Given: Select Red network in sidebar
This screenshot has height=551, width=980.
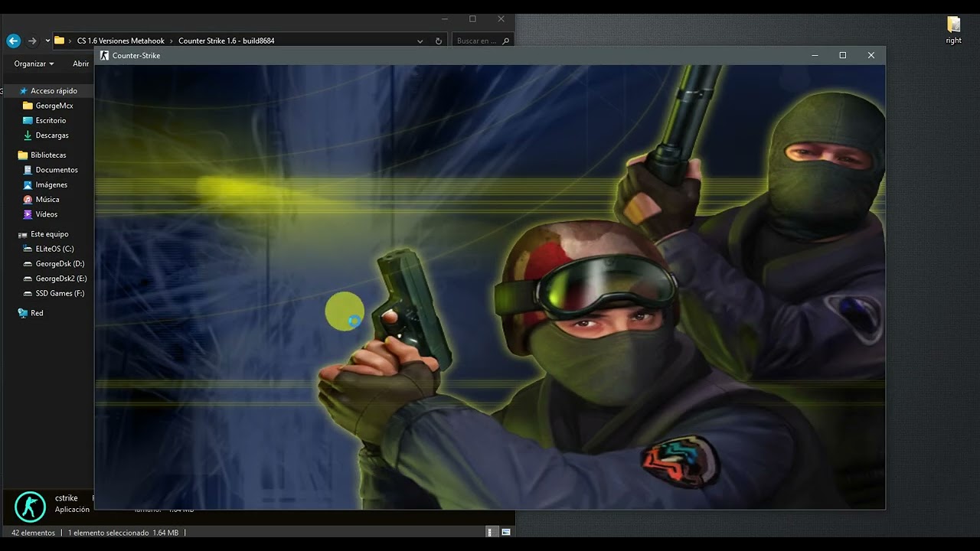Looking at the screenshot, I should pyautogui.click(x=37, y=313).
